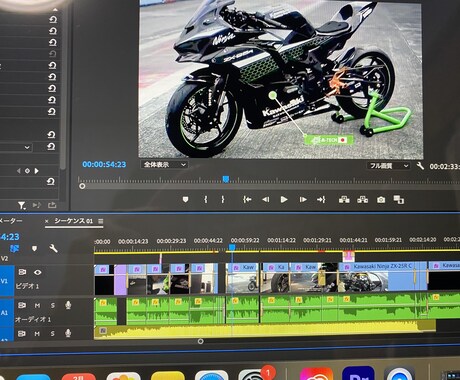Click the Extract button in the monitor
The height and width of the screenshot is (380, 460).
coord(363,200)
